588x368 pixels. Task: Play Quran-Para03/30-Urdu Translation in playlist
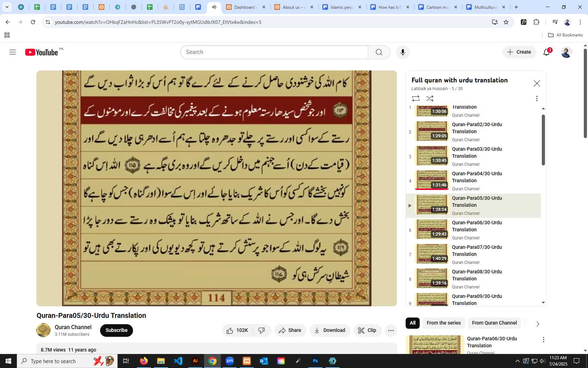[x=473, y=156]
